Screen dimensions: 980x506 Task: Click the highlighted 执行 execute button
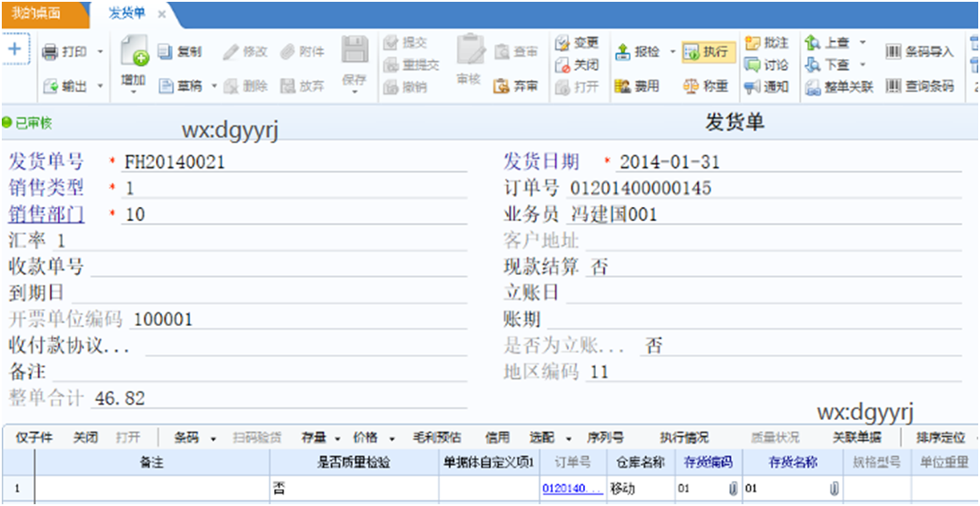[x=708, y=53]
